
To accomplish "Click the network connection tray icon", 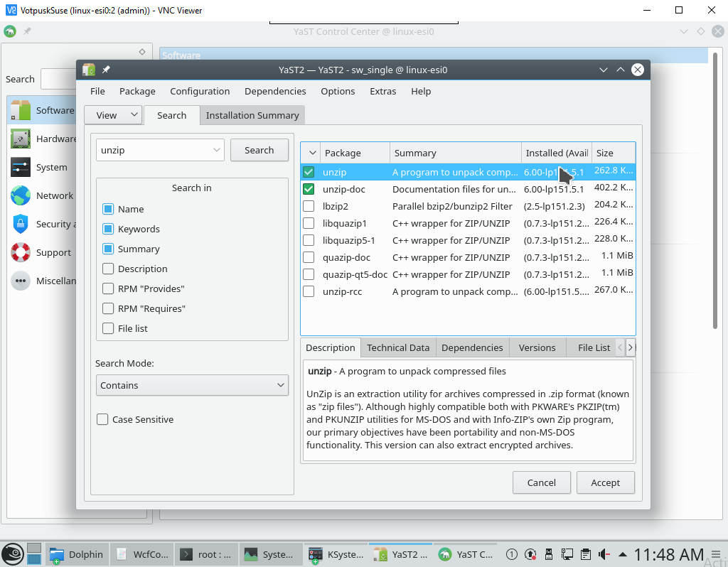I will tap(567, 554).
